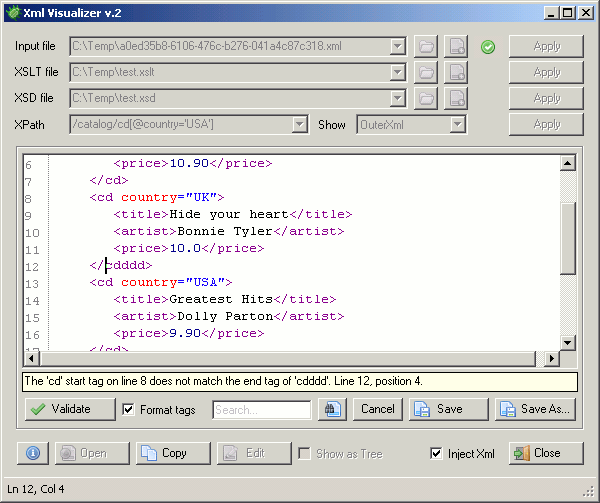Click into the Search text field
600x503 pixels.
262,409
